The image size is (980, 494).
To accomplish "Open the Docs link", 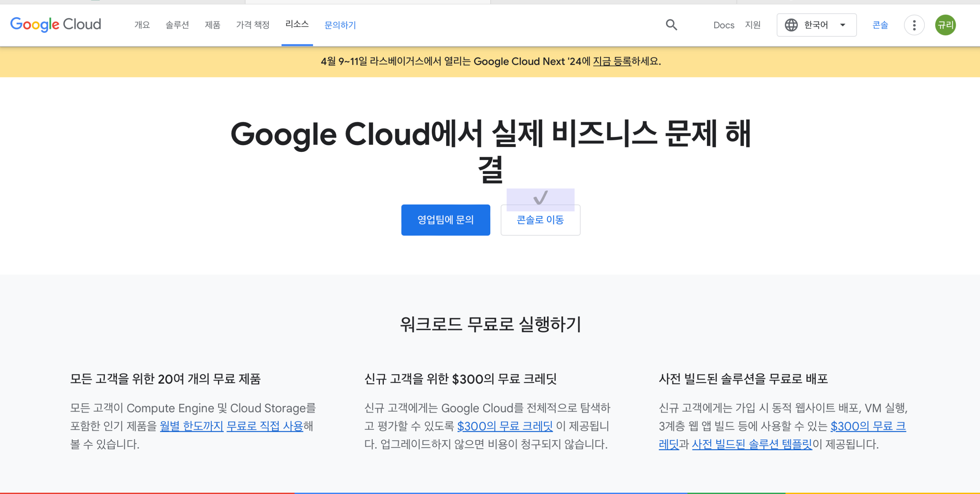I will (x=724, y=25).
